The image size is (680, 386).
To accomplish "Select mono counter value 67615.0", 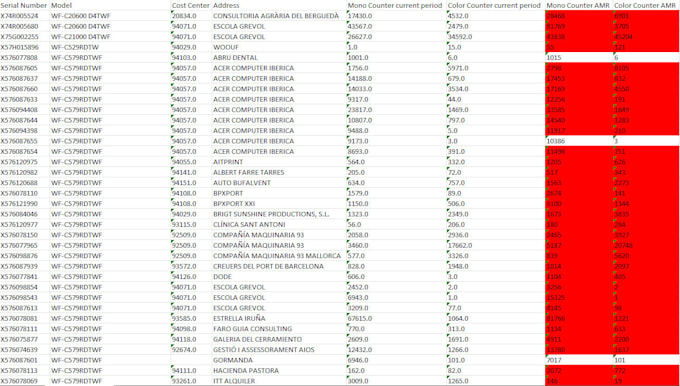I will [360, 318].
